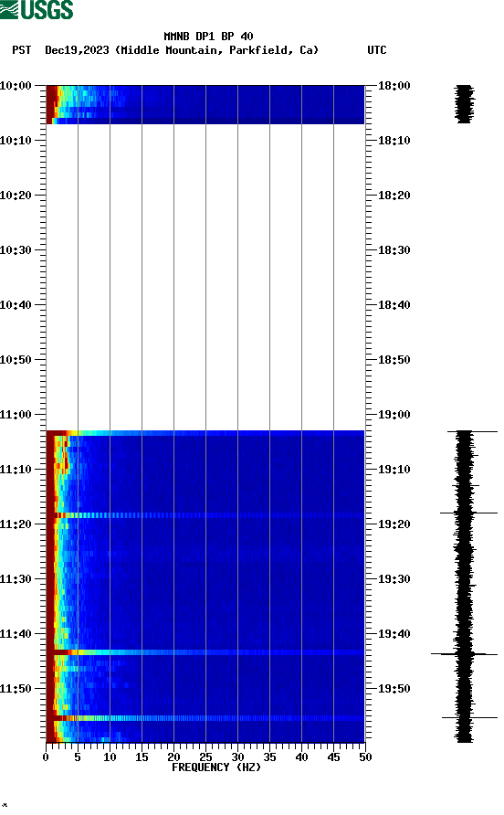Click the 30 Hz frequency axis label
Image resolution: width=504 pixels, height=815 pixels.
click(237, 757)
